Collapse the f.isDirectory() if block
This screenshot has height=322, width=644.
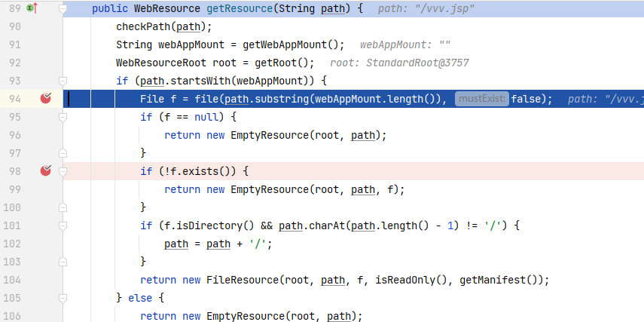click(x=63, y=225)
